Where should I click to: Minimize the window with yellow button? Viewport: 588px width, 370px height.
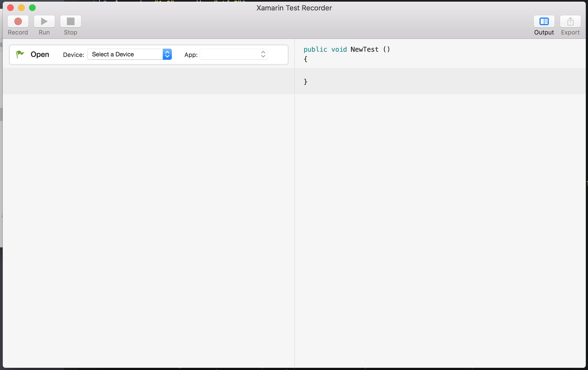pyautogui.click(x=21, y=8)
